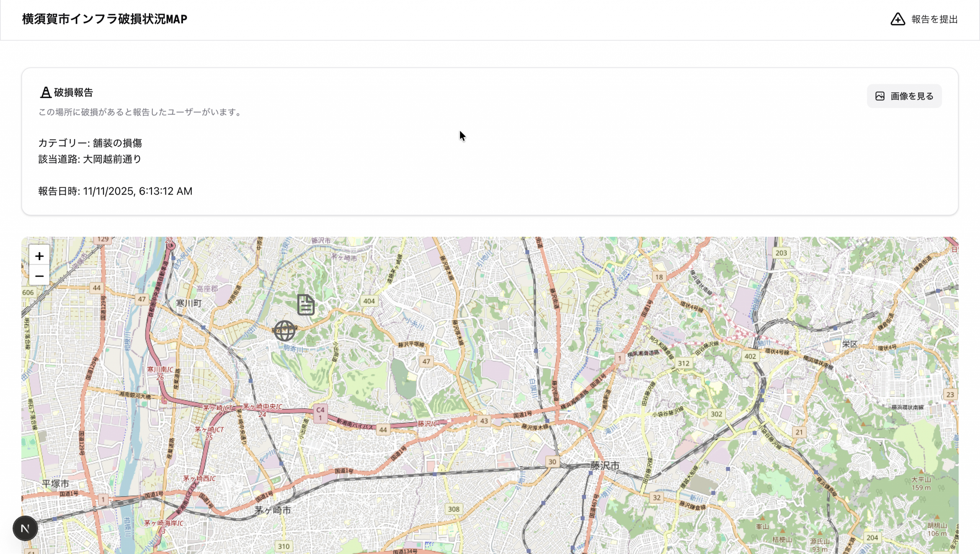Click the route 312 shield on map
The width and height of the screenshot is (980, 554).
(683, 363)
